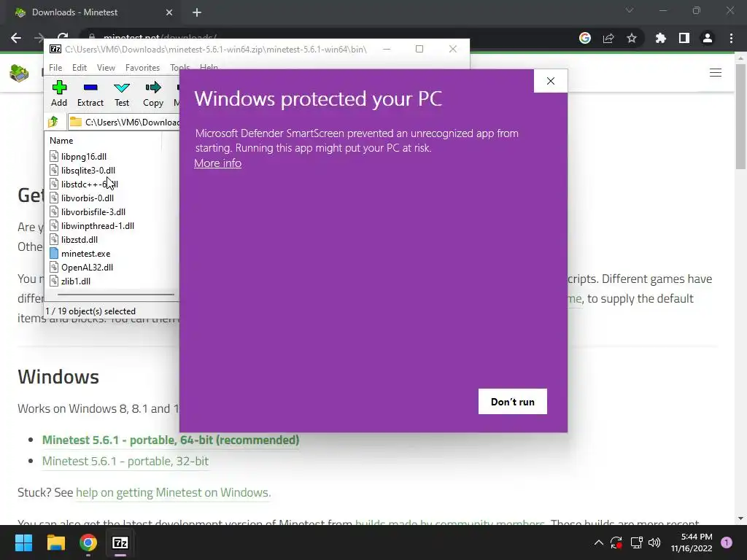Bookmark this page with the star icon
Viewport: 747px width, 560px height.
(x=632, y=38)
